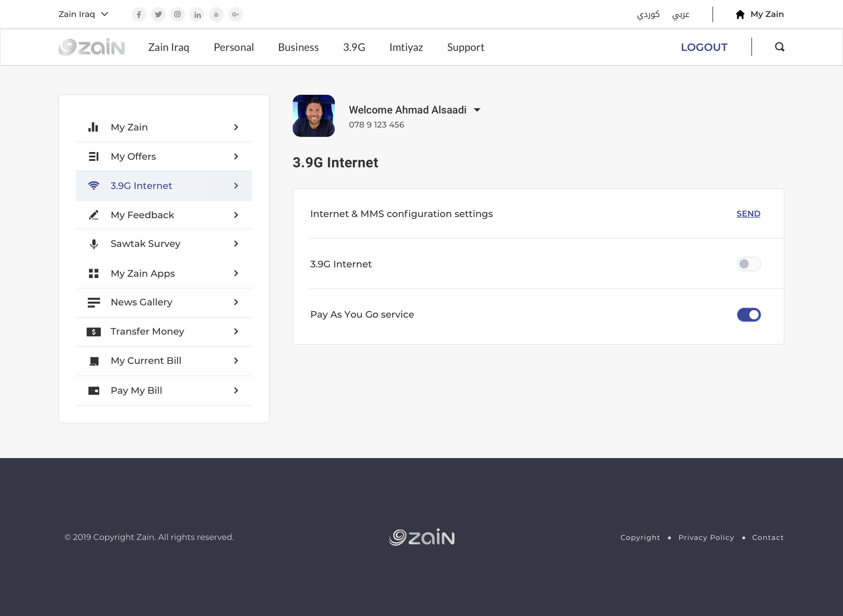Expand the Pay My Bill sidebar chevron
Image resolution: width=843 pixels, height=616 pixels.
(236, 390)
